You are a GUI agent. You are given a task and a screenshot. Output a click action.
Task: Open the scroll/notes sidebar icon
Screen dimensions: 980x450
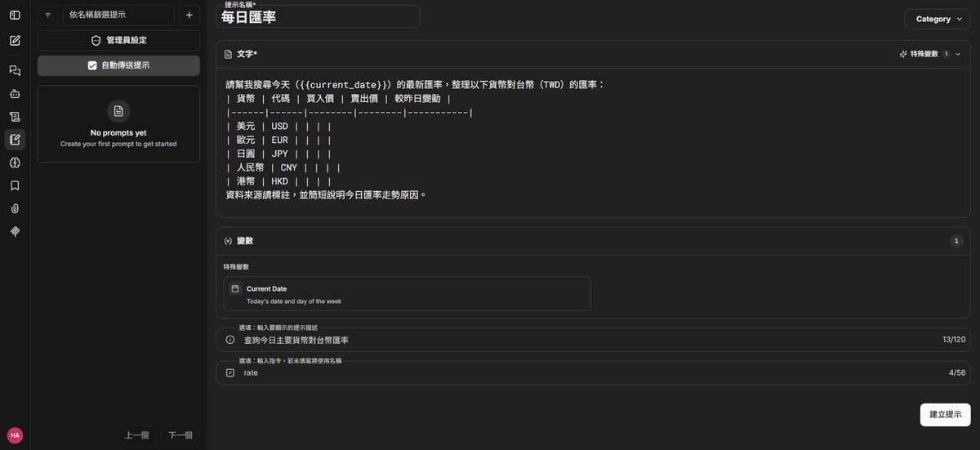15,117
